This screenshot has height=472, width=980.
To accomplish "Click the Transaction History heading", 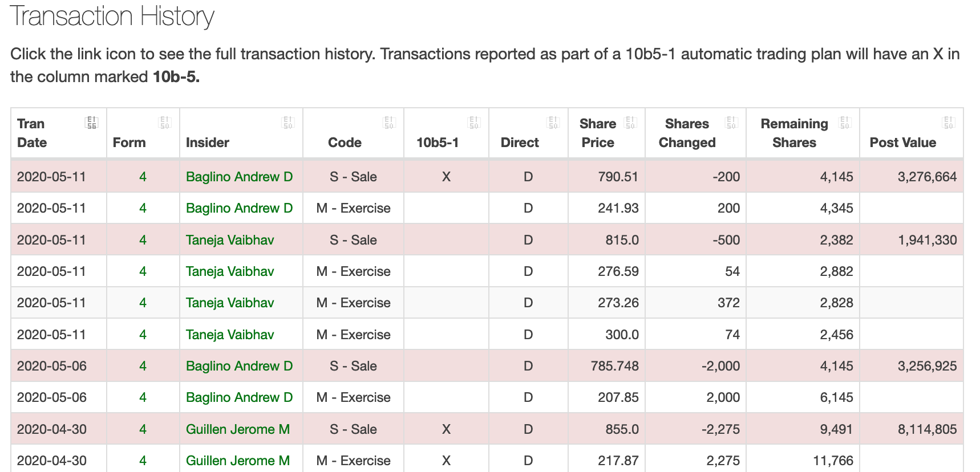I will pyautogui.click(x=112, y=17).
